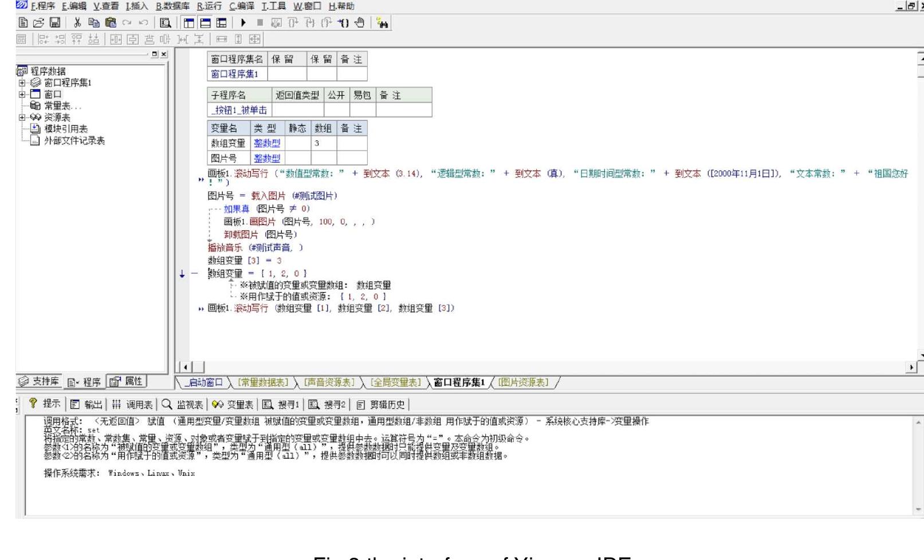Click the third window layout toolbar icon
This screenshot has height=560, width=924.
point(221,23)
